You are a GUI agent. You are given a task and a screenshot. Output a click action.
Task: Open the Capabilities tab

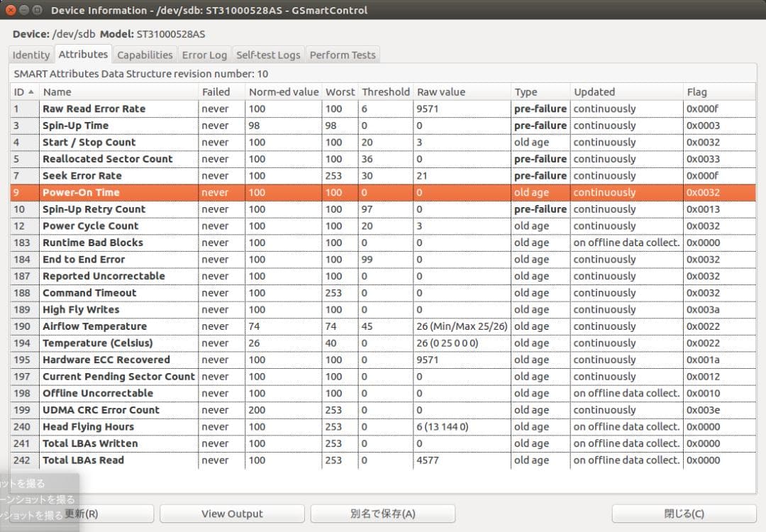click(145, 55)
